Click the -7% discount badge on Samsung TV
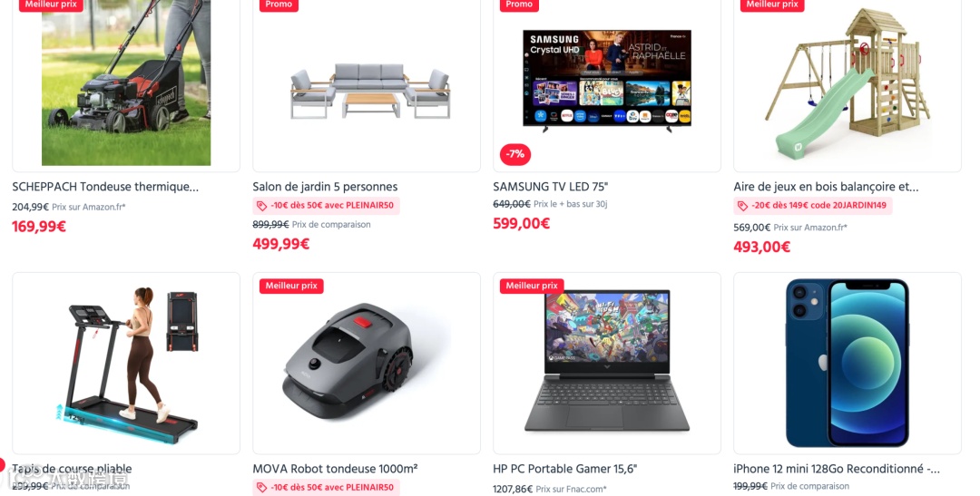The image size is (980, 496). tap(515, 153)
